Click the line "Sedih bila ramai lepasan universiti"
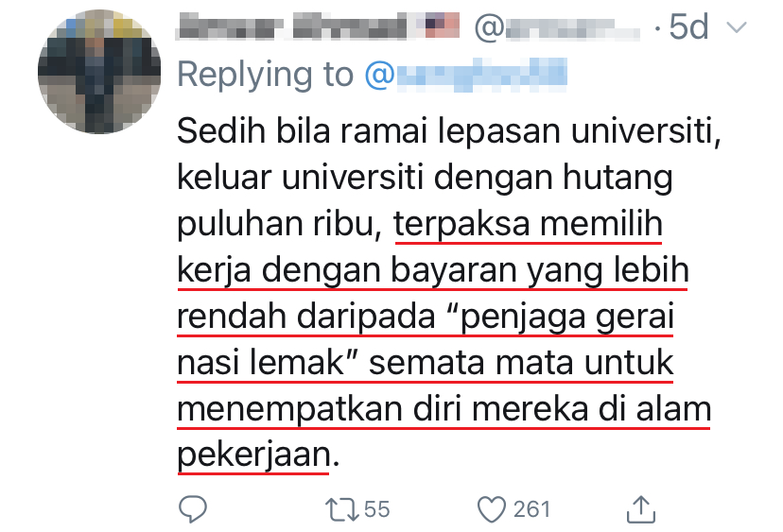Image resolution: width=783 pixels, height=532 pixels. point(449,131)
